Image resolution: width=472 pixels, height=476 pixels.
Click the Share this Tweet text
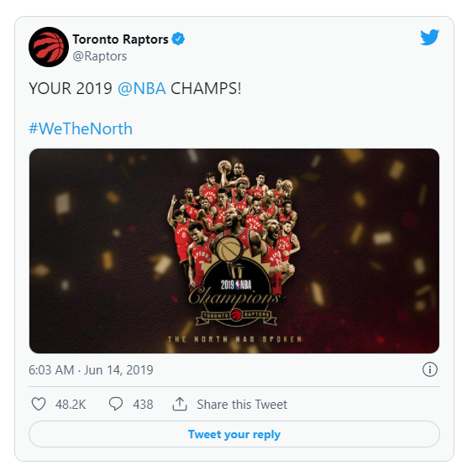pos(242,405)
